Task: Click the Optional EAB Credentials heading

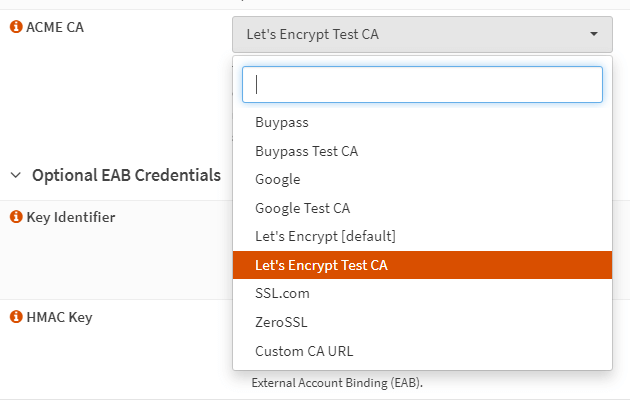Action: click(126, 175)
